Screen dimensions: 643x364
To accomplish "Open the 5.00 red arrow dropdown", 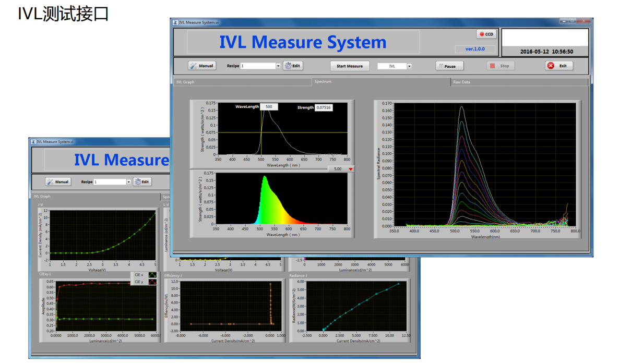I will pyautogui.click(x=351, y=169).
